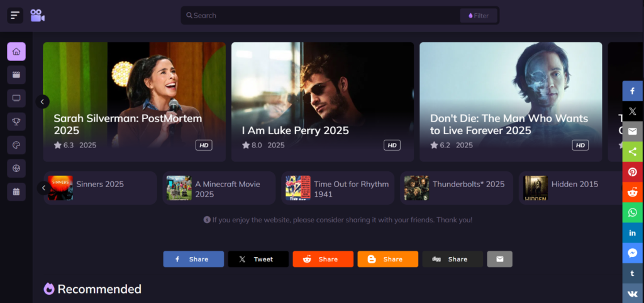Viewport: 644px width, 303px height.
Task: Click the X icon in floating share bar
Action: 633,111
